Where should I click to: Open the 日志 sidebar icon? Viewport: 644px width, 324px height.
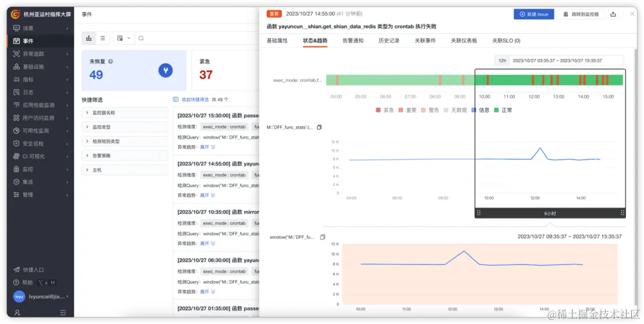click(16, 92)
